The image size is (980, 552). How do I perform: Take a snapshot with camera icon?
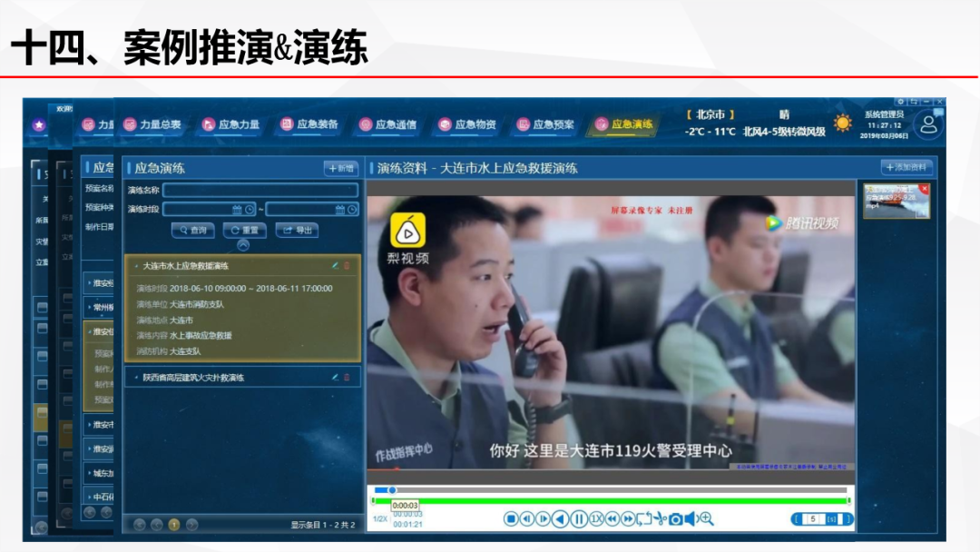point(676,519)
